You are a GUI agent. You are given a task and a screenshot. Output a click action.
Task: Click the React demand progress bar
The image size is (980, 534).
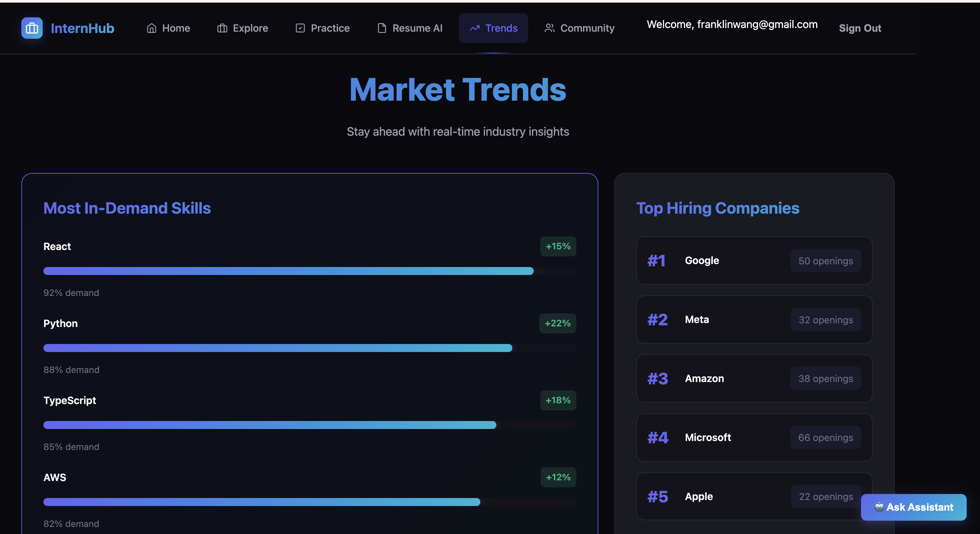pos(288,271)
